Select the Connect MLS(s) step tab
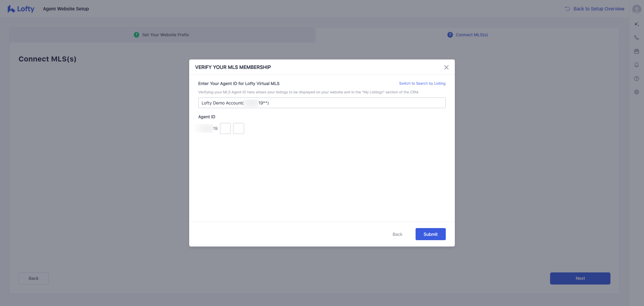This screenshot has width=644, height=306. coord(468,35)
